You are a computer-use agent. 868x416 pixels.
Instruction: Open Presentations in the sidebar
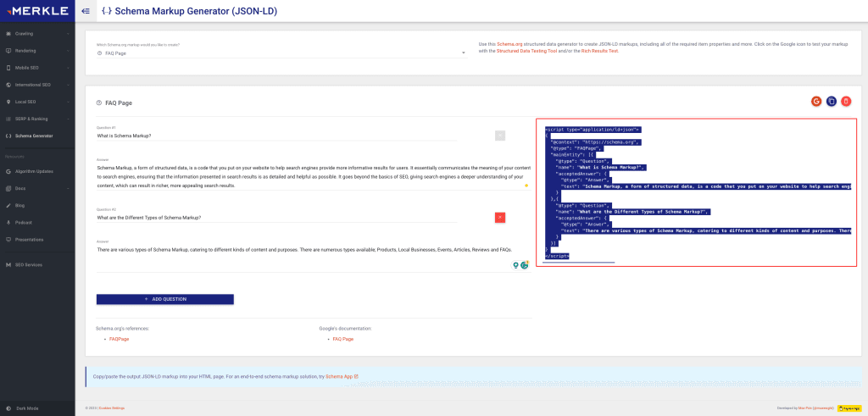point(37,240)
